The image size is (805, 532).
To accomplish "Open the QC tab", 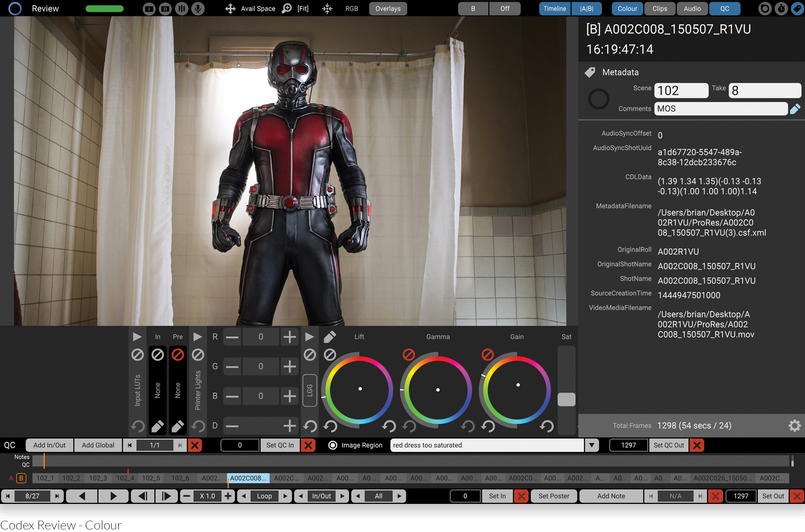I will pyautogui.click(x=724, y=8).
